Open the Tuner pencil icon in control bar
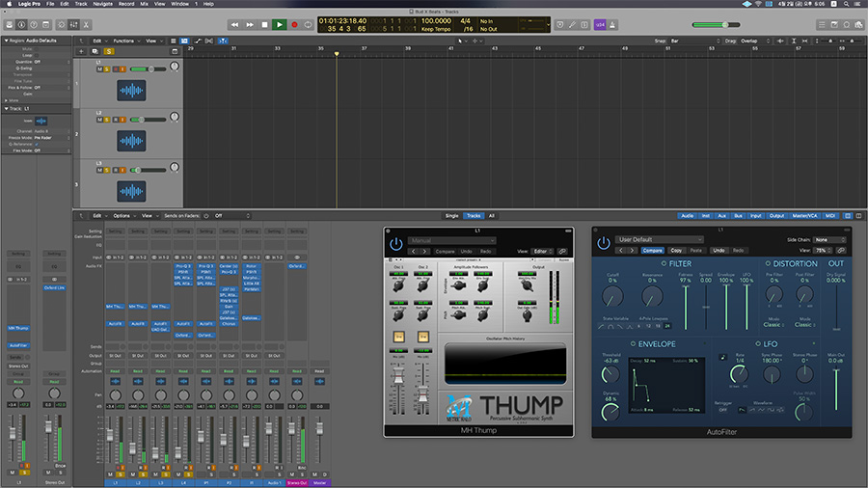This screenshot has height=488, width=868. point(572,25)
